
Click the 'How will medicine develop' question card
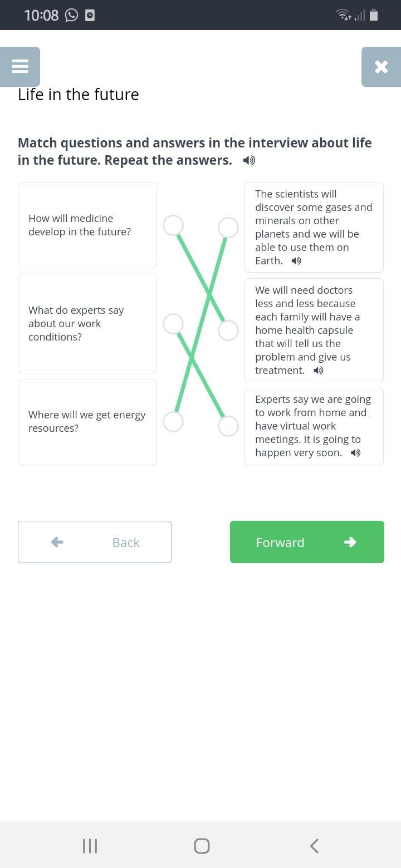click(87, 225)
